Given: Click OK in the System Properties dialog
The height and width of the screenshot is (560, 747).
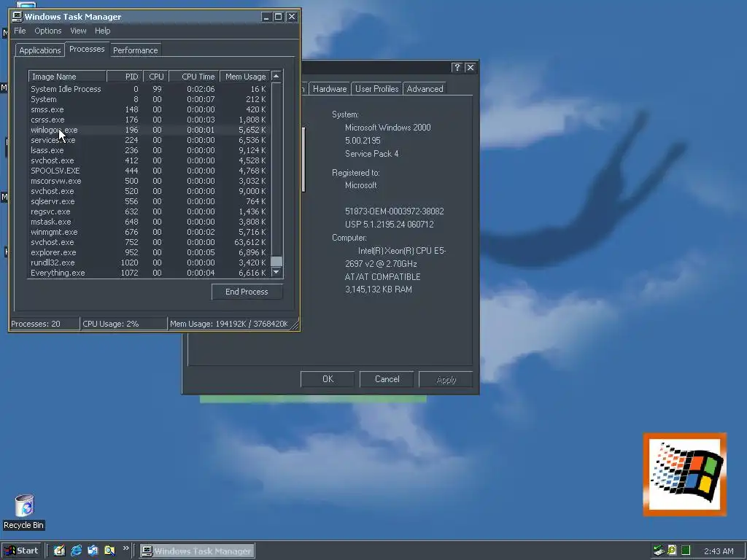Looking at the screenshot, I should (328, 379).
